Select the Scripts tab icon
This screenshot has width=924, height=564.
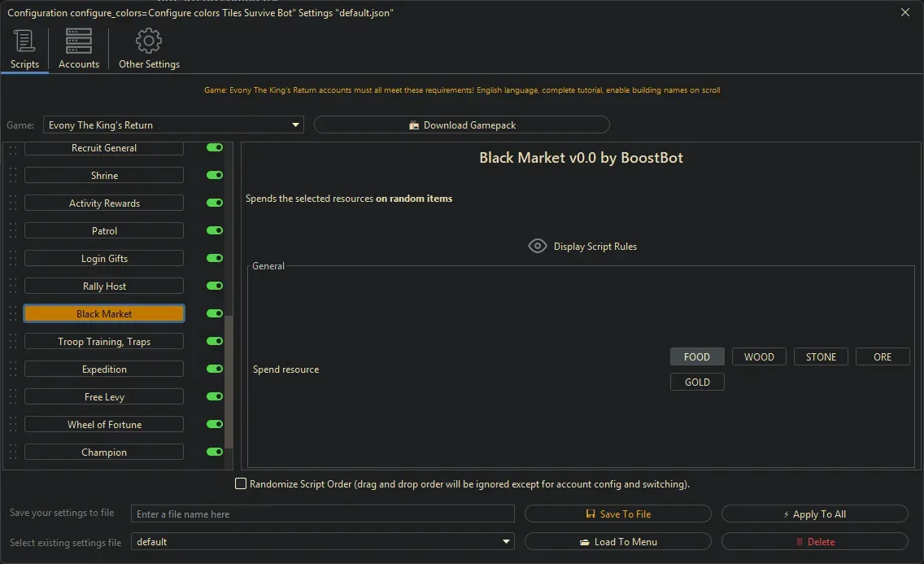[x=23, y=39]
